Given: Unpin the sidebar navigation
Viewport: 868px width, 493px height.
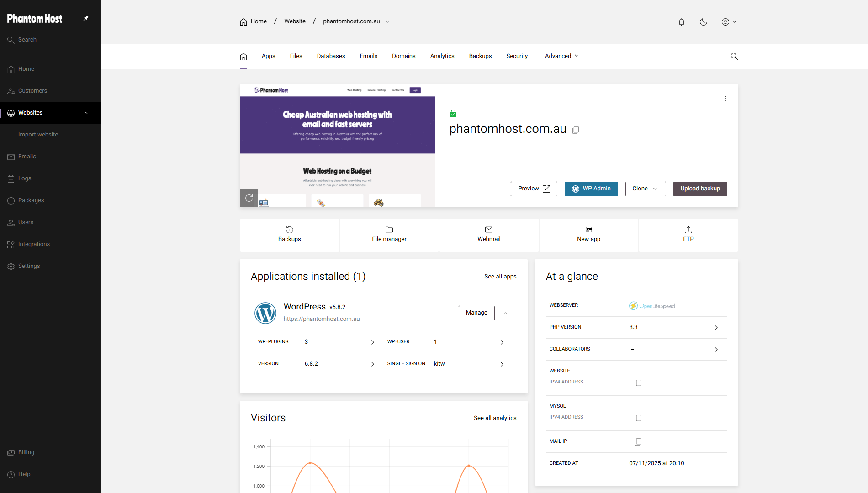Looking at the screenshot, I should pos(86,18).
